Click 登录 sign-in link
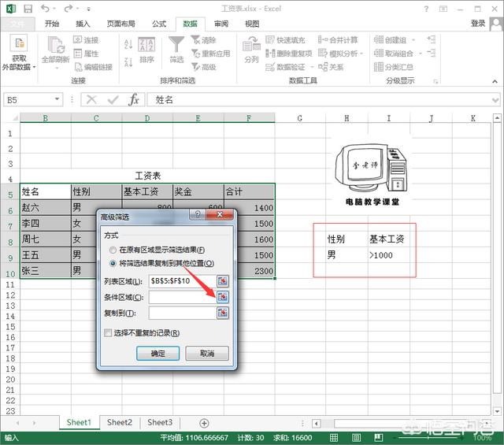 pyautogui.click(x=478, y=23)
